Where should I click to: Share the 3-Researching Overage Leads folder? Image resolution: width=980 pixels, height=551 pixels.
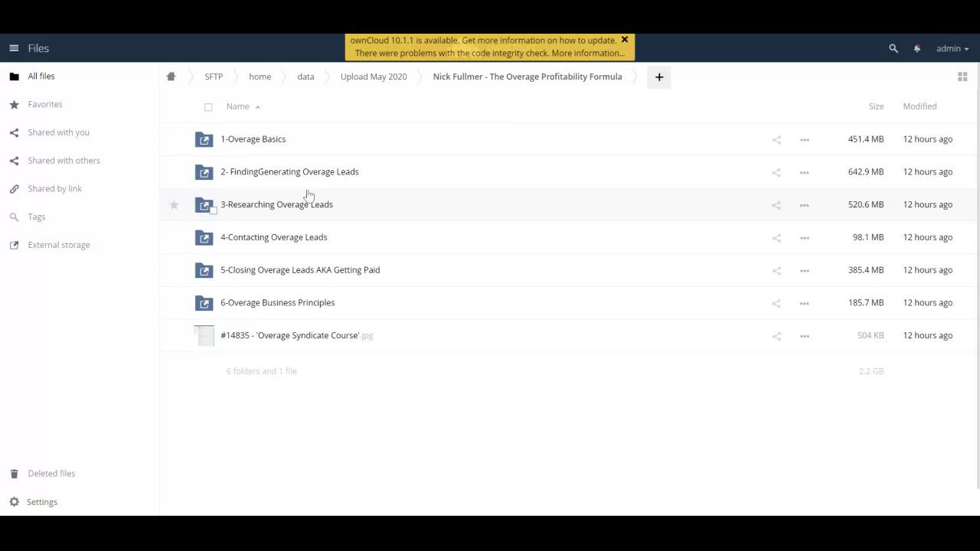click(776, 205)
